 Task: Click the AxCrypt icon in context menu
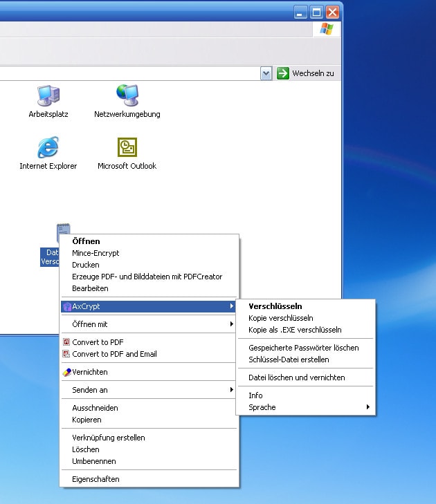67,307
